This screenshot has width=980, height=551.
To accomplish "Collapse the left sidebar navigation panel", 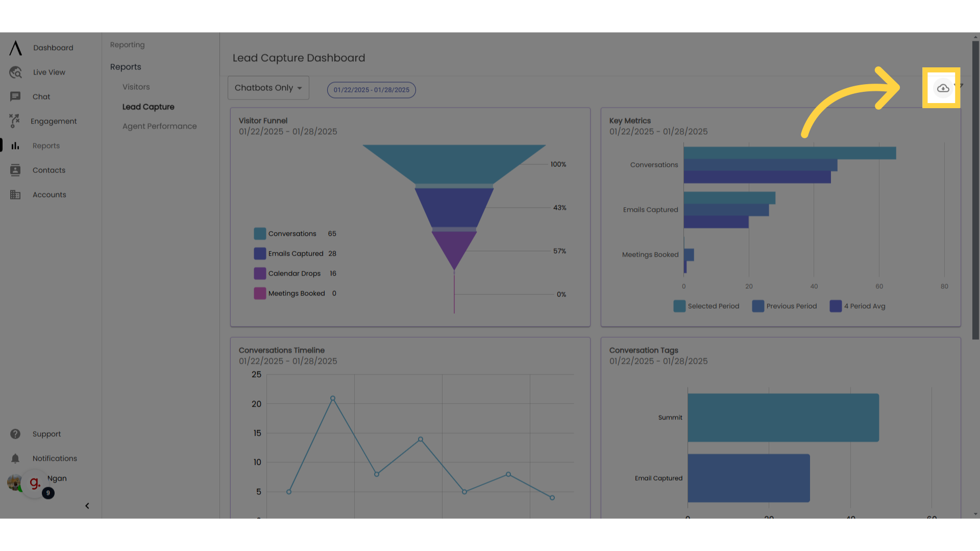I will 87,505.
